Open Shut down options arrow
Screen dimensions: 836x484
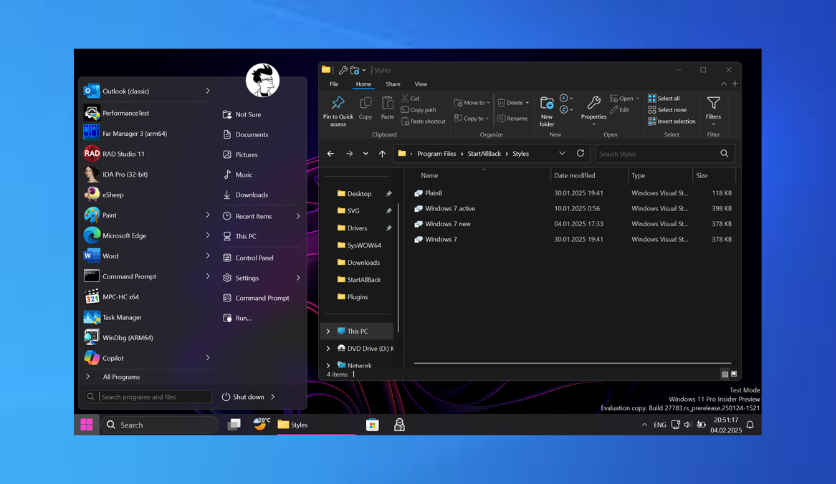[273, 397]
